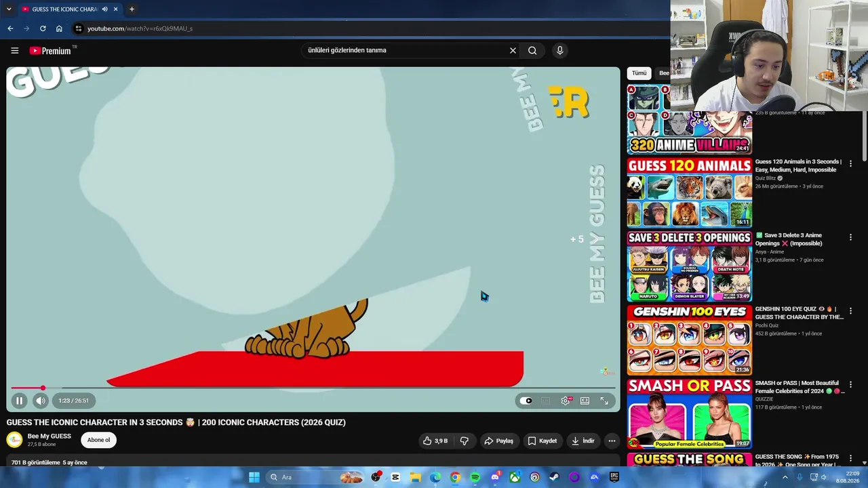
Task: Open the Smash or Pass video thumbnail
Action: tap(690, 413)
